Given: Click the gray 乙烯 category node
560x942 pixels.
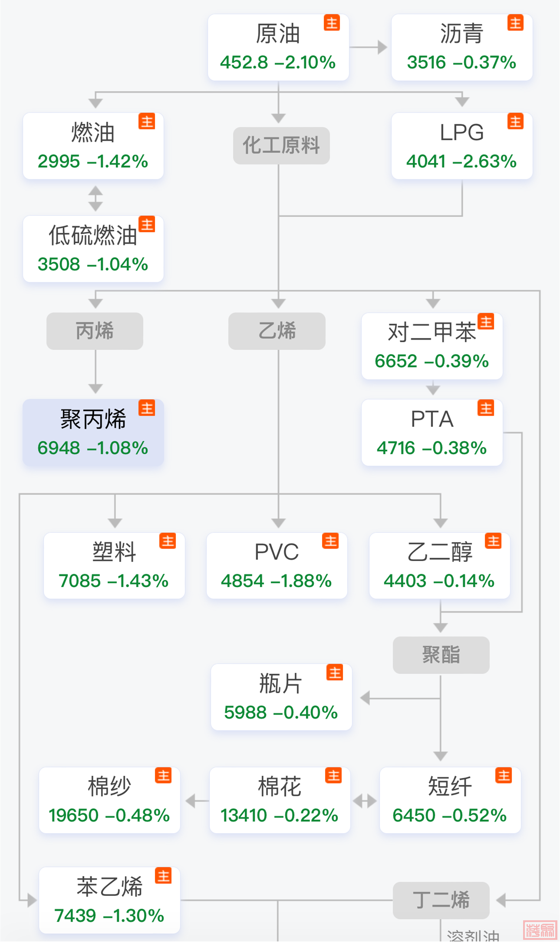Looking at the screenshot, I should [x=277, y=331].
